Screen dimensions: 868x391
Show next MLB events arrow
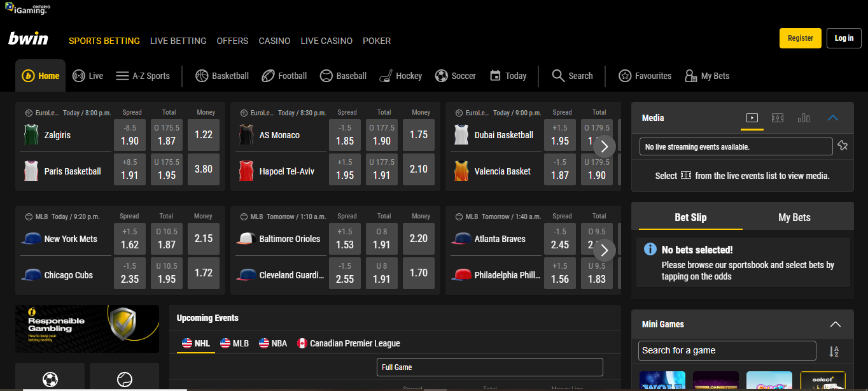point(605,250)
